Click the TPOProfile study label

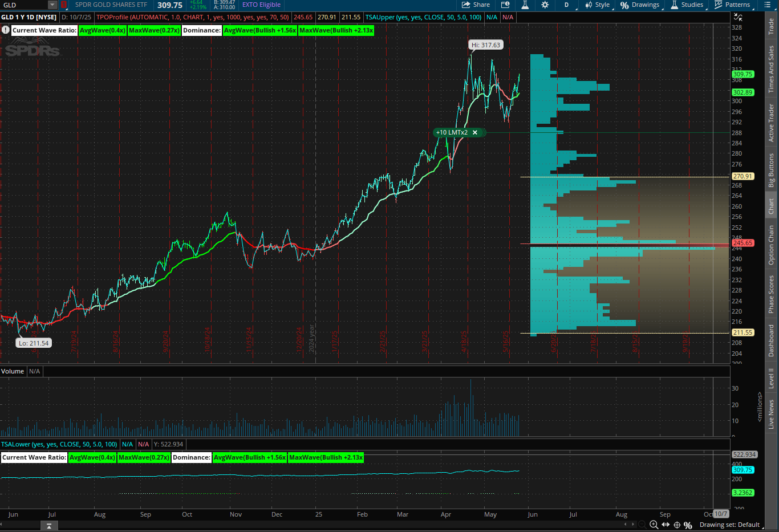pos(192,17)
